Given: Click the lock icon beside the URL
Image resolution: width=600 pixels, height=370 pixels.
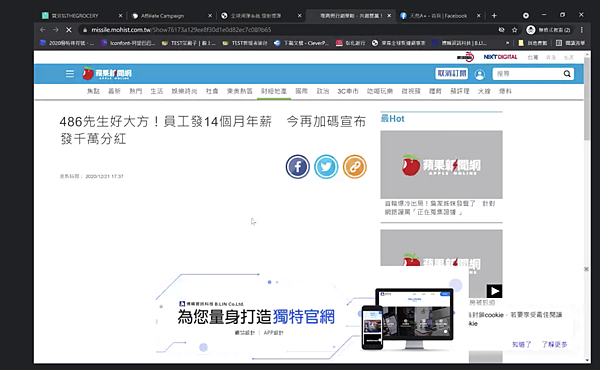Looking at the screenshot, I should pos(85,30).
